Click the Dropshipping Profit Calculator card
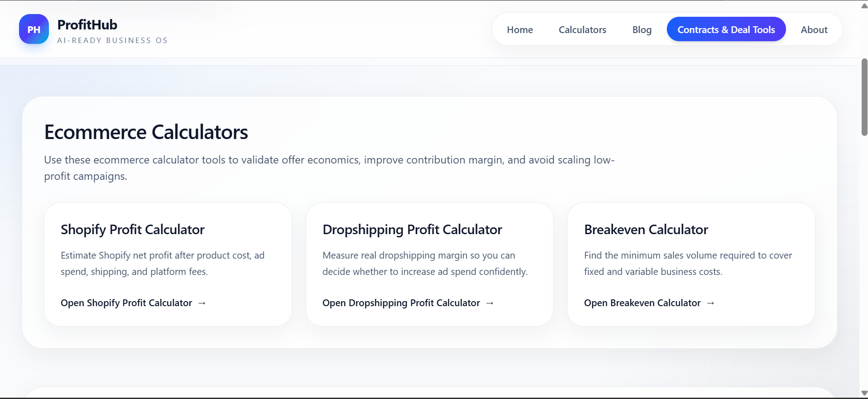The height and width of the screenshot is (399, 868). point(429,264)
